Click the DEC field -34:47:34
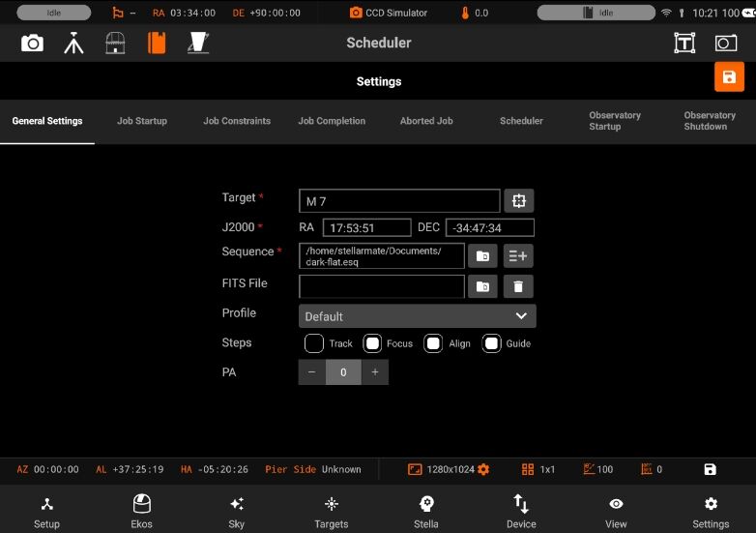 (x=490, y=227)
